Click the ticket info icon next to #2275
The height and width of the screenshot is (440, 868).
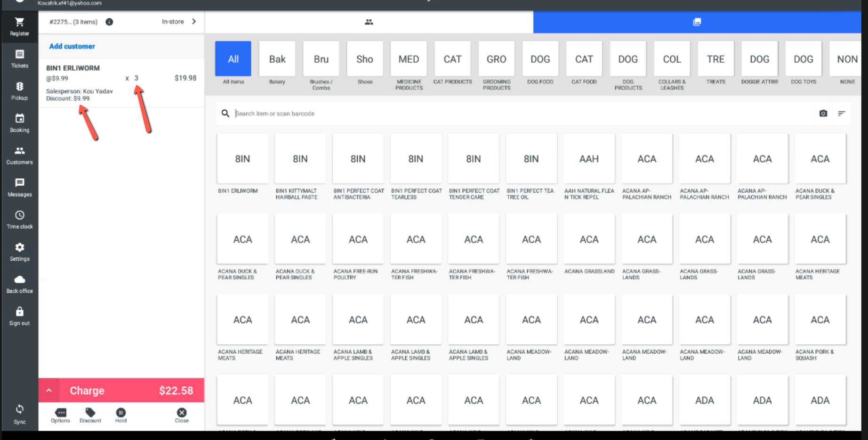109,22
